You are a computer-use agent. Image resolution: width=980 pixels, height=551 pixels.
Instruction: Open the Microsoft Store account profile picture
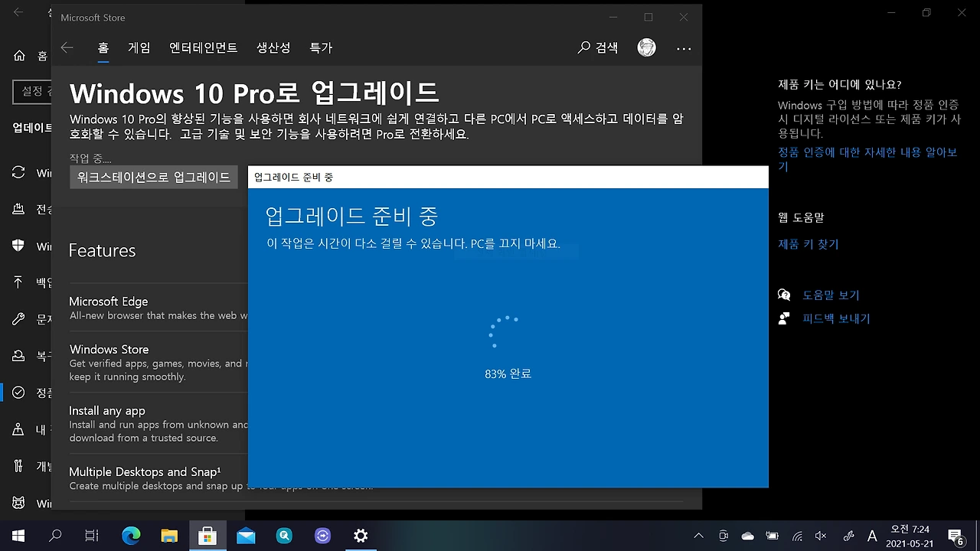coord(647,47)
